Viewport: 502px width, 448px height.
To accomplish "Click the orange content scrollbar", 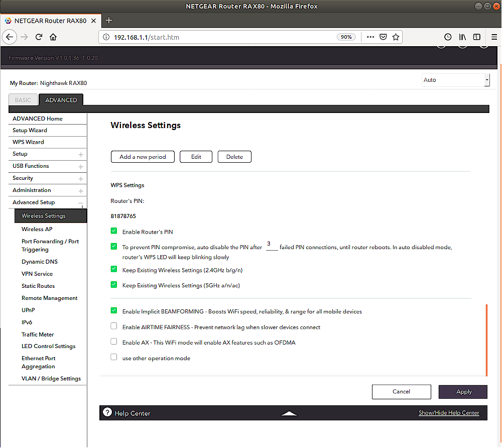I will tap(486, 340).
